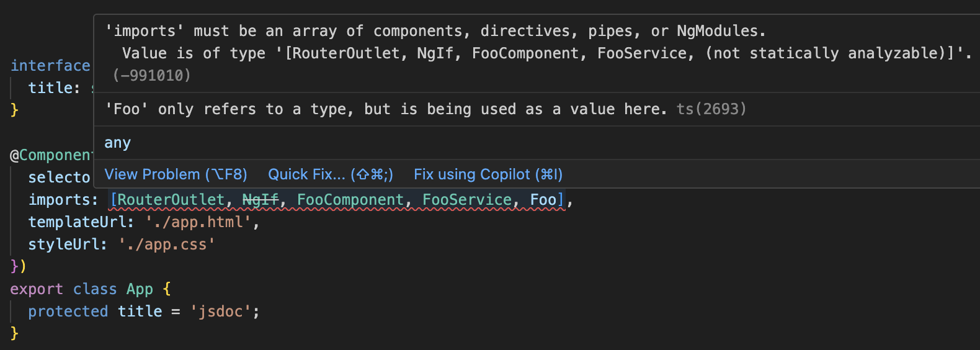Click the 'any' type in hover popup

coord(117,143)
